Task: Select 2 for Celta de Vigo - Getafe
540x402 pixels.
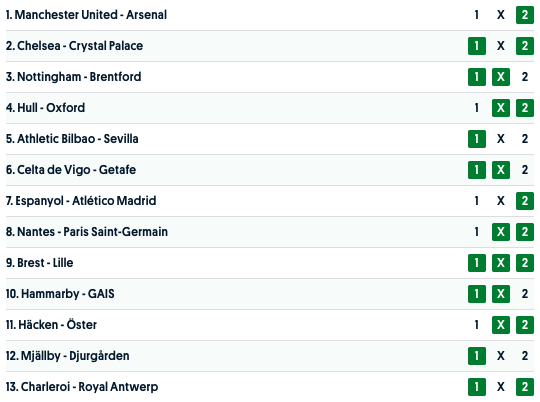Action: click(525, 170)
